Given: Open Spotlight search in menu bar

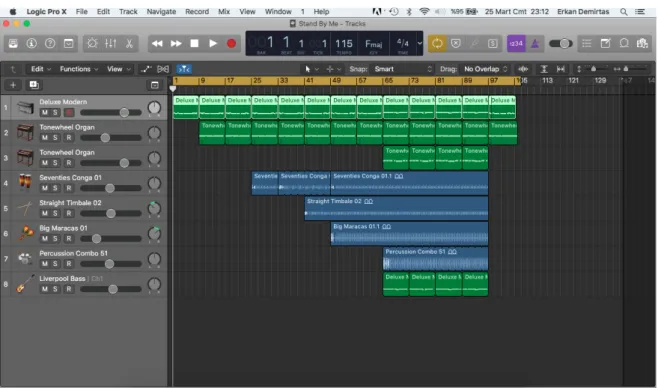Looking at the screenshot, I should click(624, 12).
